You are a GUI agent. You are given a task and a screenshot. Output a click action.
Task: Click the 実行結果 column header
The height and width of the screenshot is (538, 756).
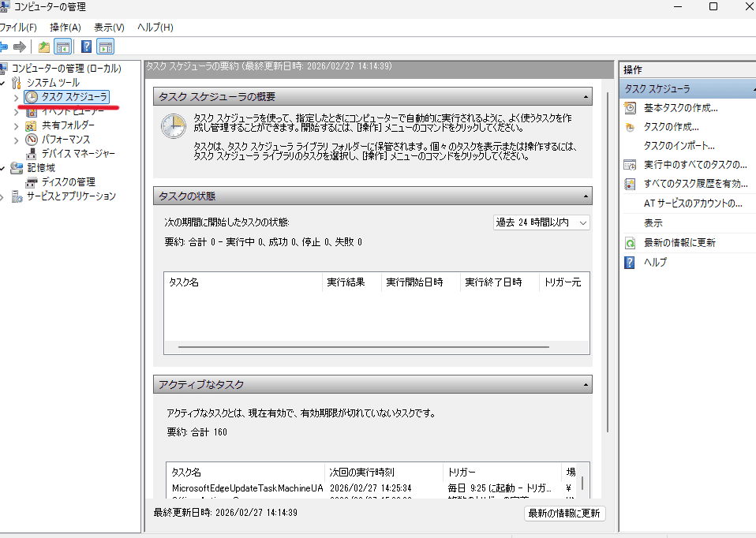(352, 282)
